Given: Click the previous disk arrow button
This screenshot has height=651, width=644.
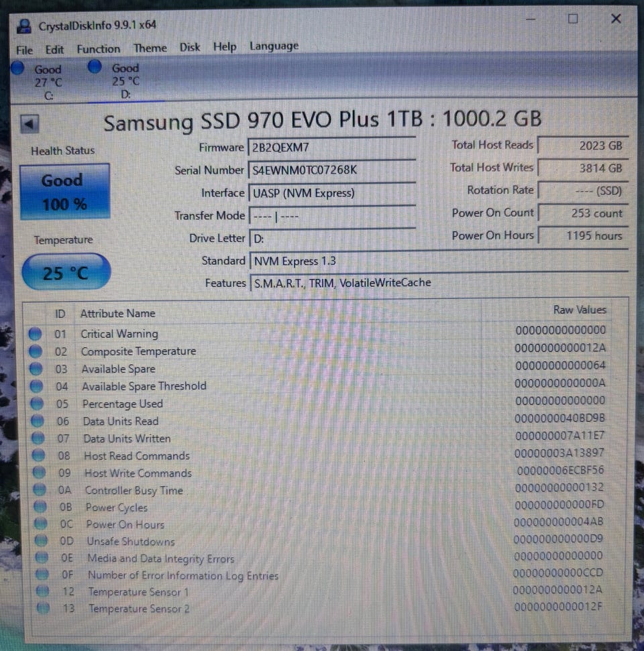Looking at the screenshot, I should click(x=30, y=123).
